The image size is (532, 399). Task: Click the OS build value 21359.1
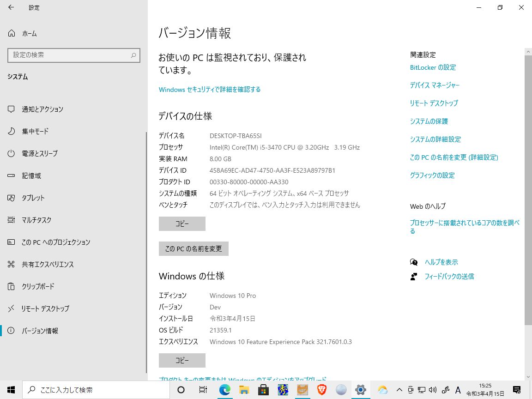[221, 330]
